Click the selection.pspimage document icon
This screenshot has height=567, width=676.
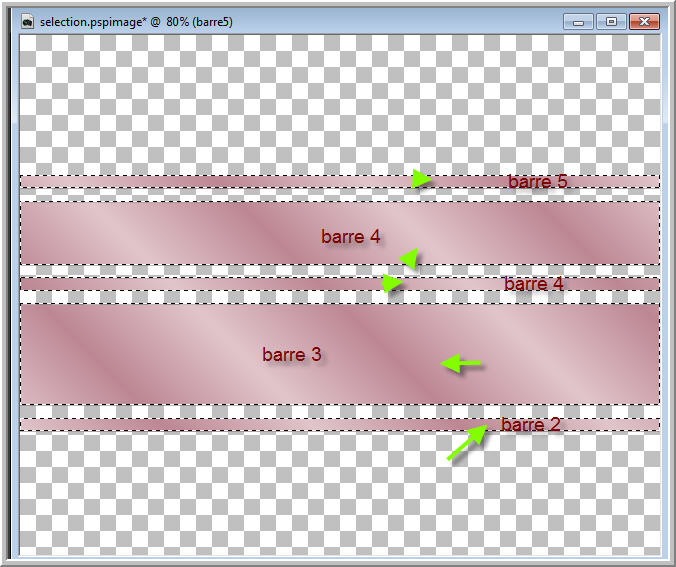point(27,21)
